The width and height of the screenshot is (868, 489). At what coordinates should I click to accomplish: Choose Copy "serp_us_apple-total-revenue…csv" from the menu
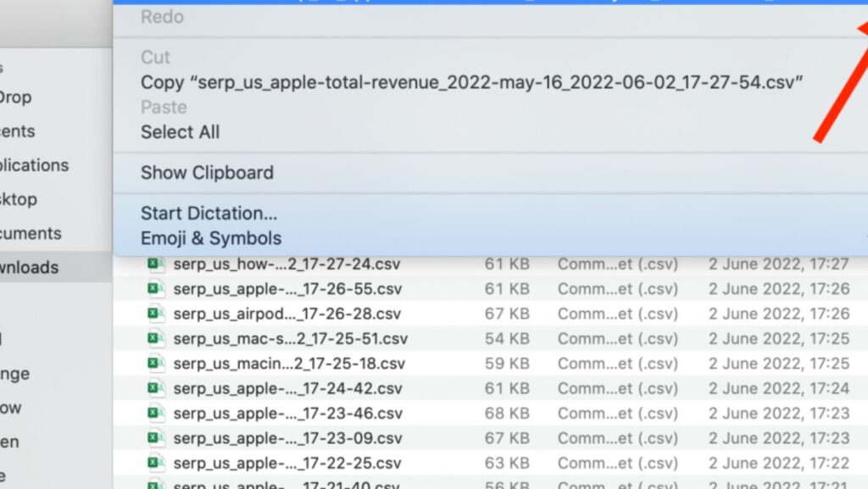471,82
